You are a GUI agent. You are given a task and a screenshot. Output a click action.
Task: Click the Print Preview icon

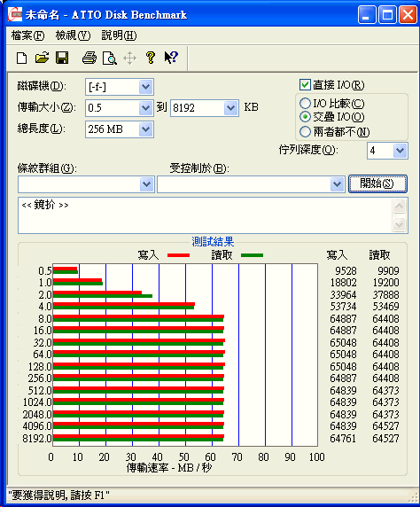[110, 58]
